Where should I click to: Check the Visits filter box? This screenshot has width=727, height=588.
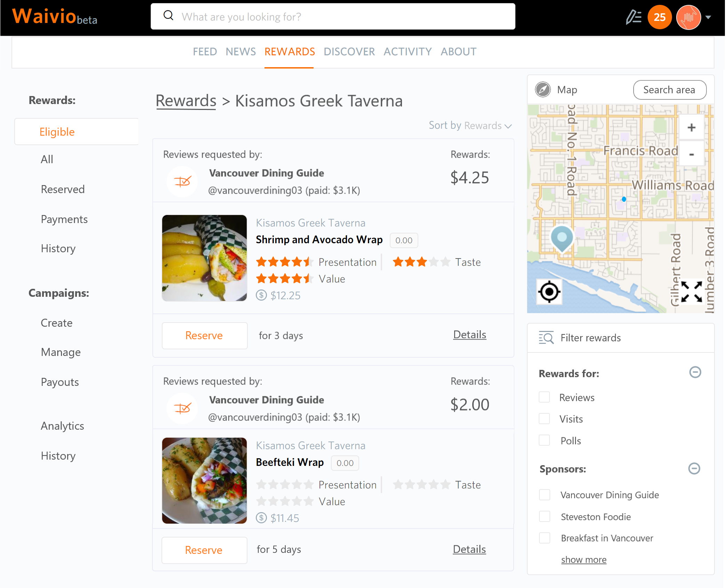click(544, 419)
